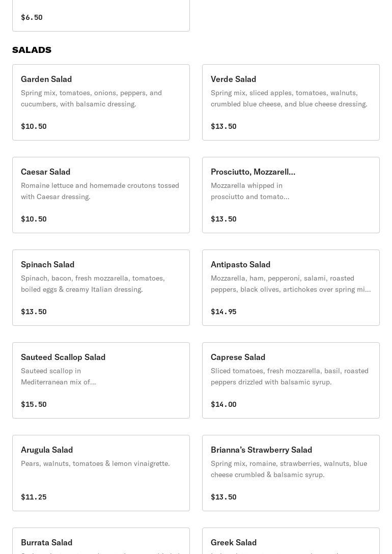Click the Spinach Salad description text
Image resolution: width=392 pixels, height=554 pixels.
93,284
